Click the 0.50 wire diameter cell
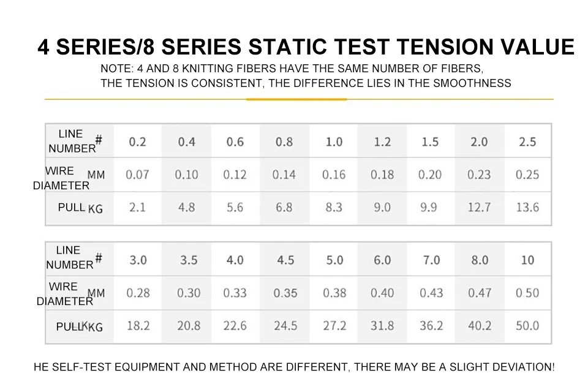This screenshot has width=588, height=387. click(x=527, y=293)
